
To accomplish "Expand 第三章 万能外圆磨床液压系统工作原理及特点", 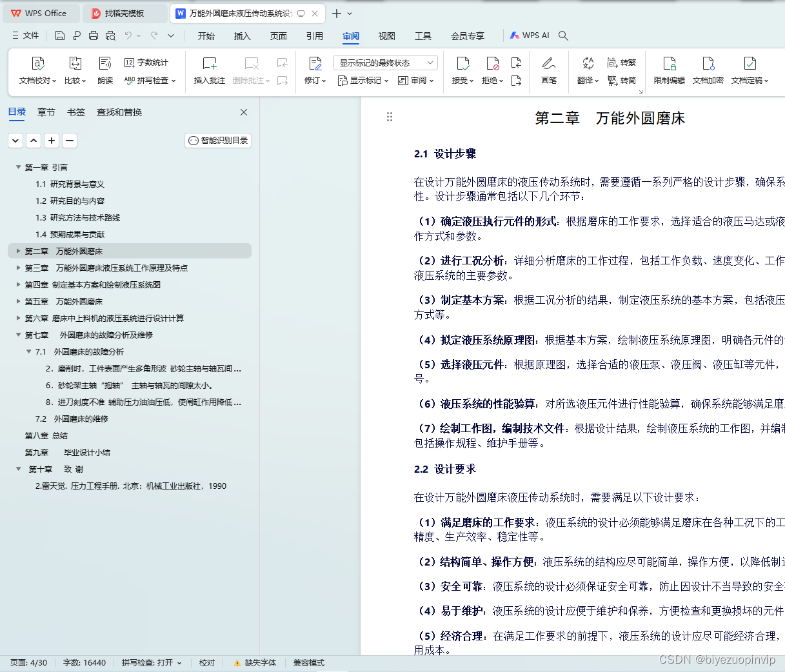I will point(18,268).
